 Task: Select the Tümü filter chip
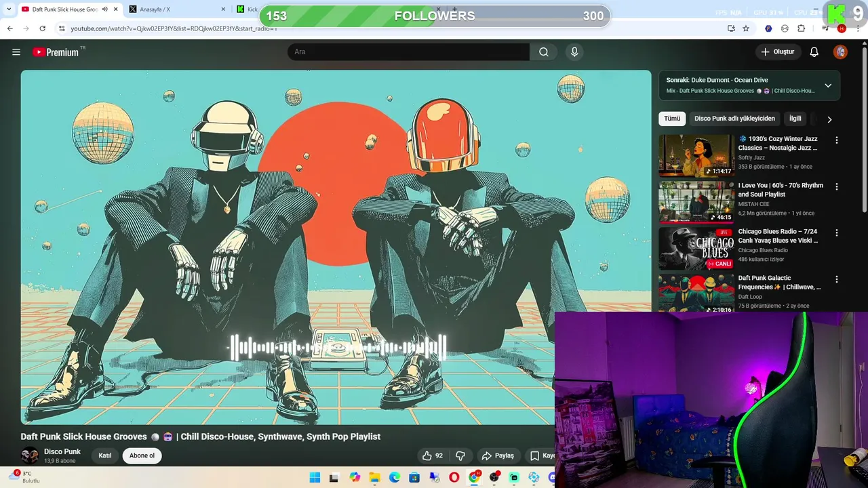(672, 119)
